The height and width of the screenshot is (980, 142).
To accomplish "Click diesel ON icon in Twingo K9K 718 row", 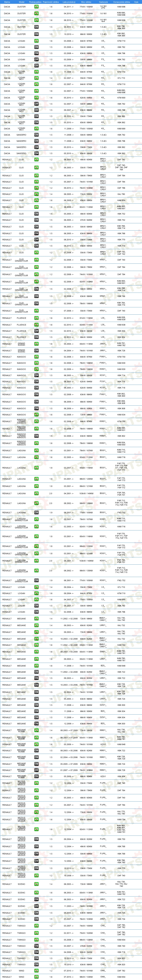I will click(x=36, y=952).
